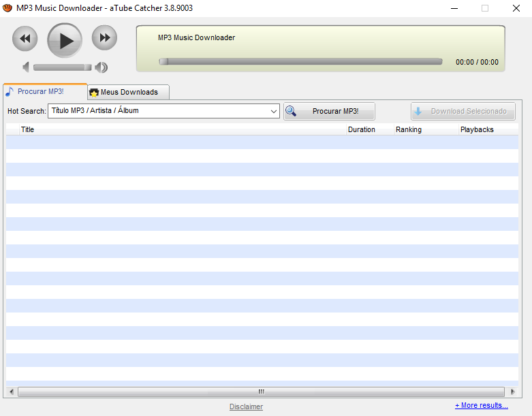The width and height of the screenshot is (532, 416).
Task: Click the 00:00 / 00:00 time display
Action: pyautogui.click(x=477, y=62)
